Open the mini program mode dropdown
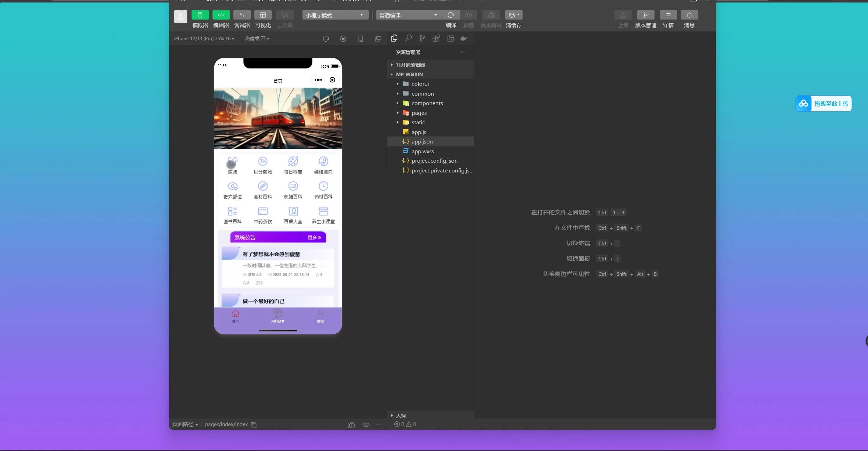The image size is (868, 451). tap(335, 15)
